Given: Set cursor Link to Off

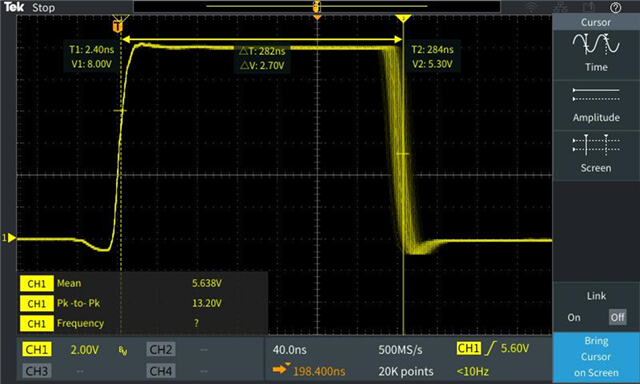Looking at the screenshot, I should point(617,317).
